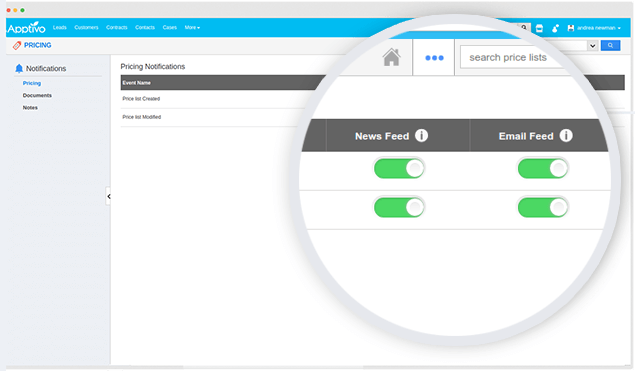Click the Apptivo logo
Image resolution: width=635 pixels, height=371 pixels.
(26, 28)
